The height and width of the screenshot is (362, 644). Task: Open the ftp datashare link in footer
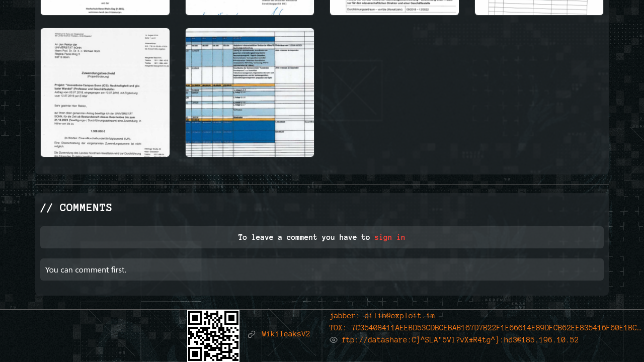pyautogui.click(x=460, y=340)
